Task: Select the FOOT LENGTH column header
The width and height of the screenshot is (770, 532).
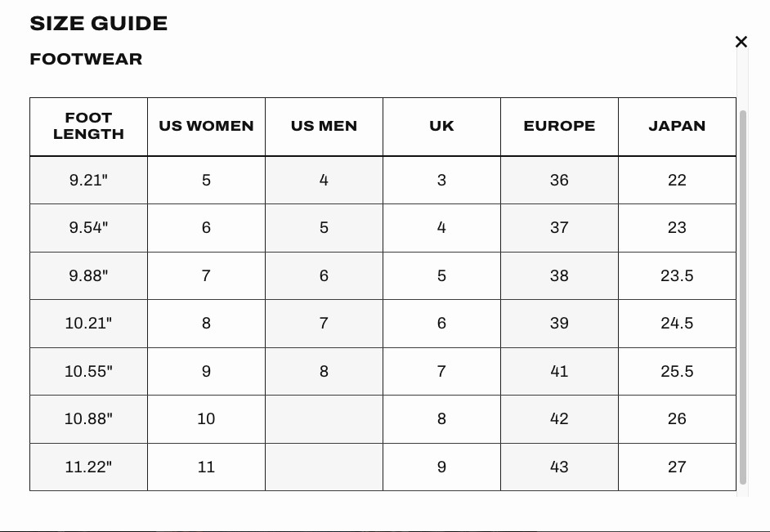Action: click(x=88, y=127)
